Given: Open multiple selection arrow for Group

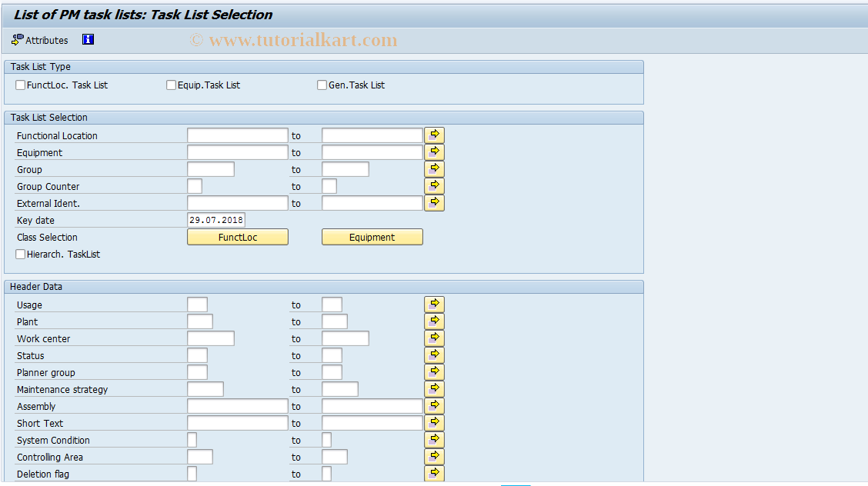Looking at the screenshot, I should 435,168.
